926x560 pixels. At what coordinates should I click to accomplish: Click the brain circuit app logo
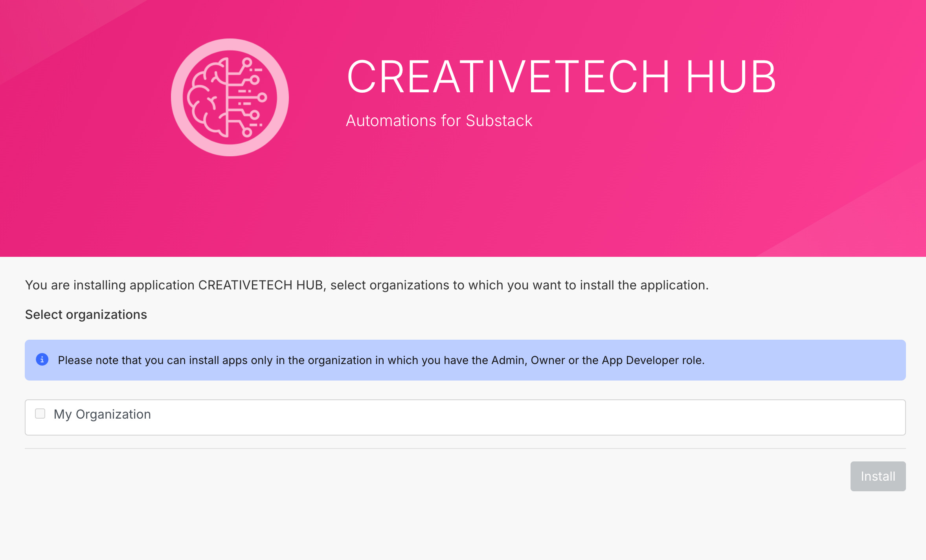point(230,97)
